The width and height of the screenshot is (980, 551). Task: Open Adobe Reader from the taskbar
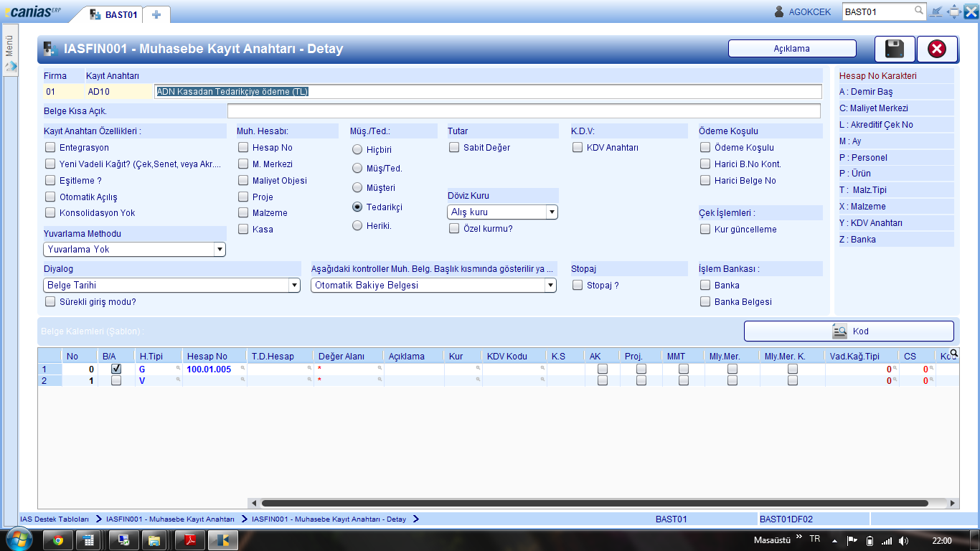tap(192, 540)
